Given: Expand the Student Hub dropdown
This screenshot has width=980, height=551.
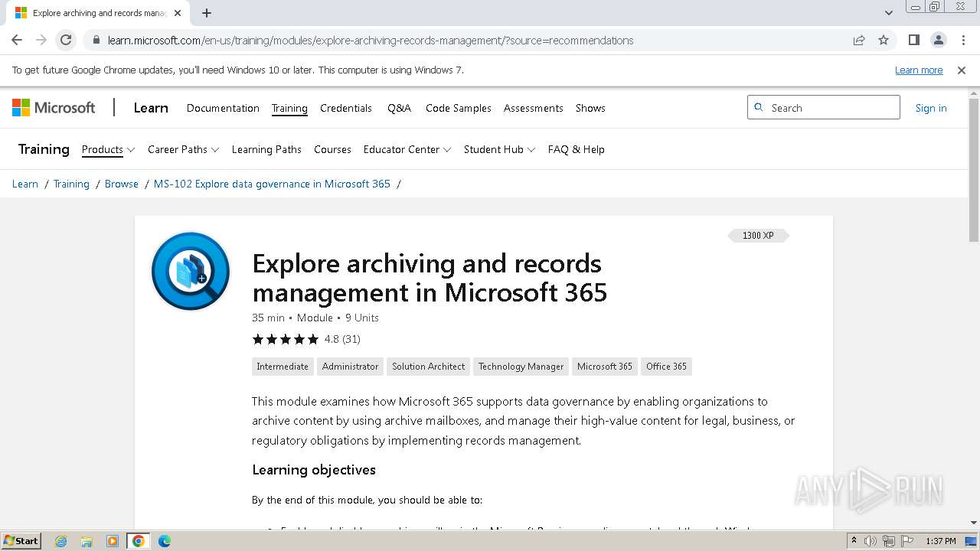Looking at the screenshot, I should tap(499, 149).
